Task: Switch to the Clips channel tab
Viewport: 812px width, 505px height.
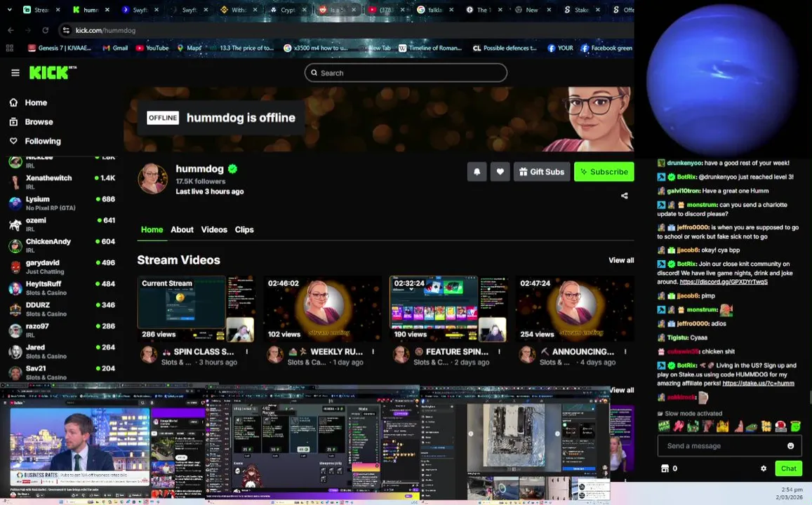Action: click(244, 230)
